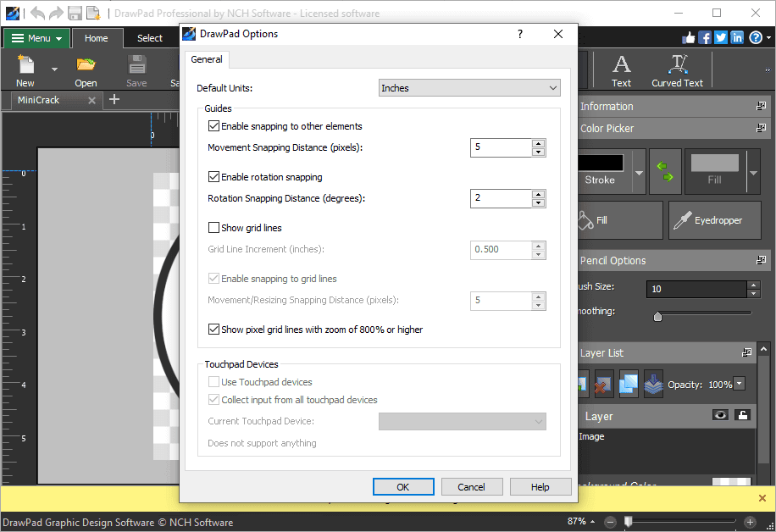Click the black Stroke color swatch
Viewport: 776px width, 532px height.
601,163
